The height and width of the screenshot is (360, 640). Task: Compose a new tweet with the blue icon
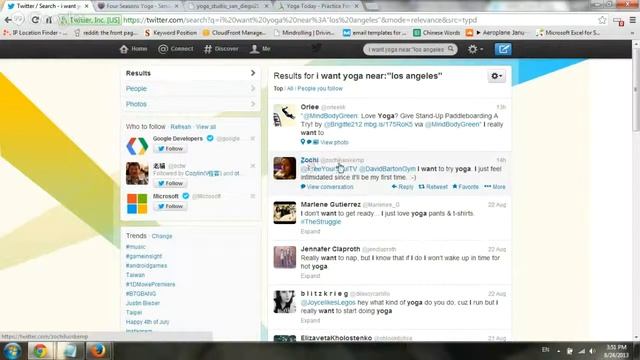[503, 49]
